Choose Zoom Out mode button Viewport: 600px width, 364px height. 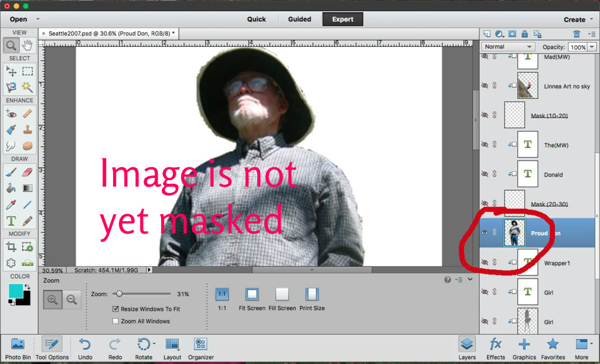click(72, 300)
